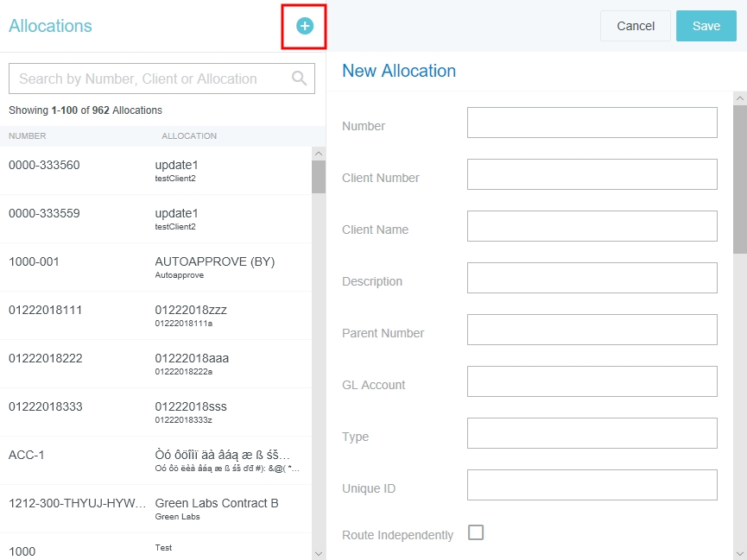Select the Green Labs Contract B allocation
The image size is (747, 560).
[x=155, y=508]
